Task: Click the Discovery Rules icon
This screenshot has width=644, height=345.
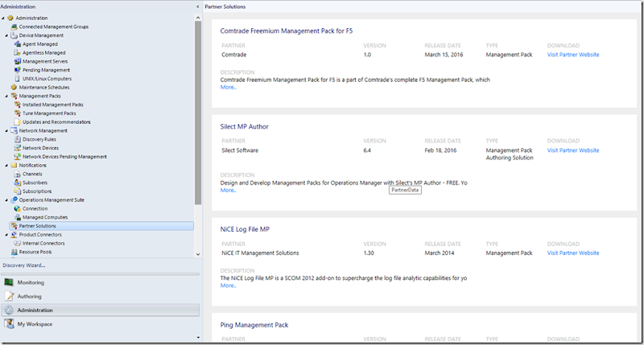Action: [17, 139]
